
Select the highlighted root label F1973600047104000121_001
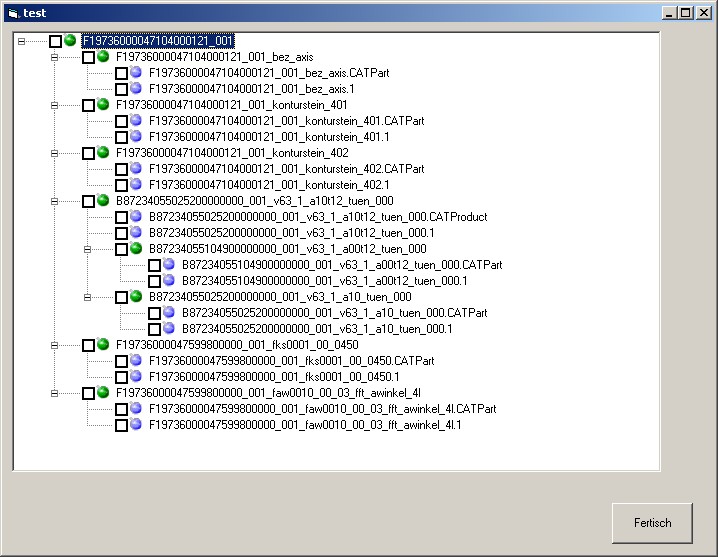[158, 41]
